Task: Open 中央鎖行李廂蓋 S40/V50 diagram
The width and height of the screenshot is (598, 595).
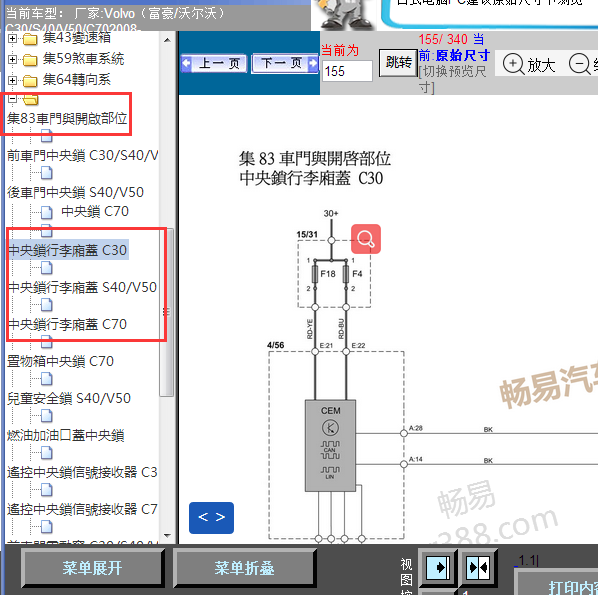Action: pyautogui.click(x=82, y=287)
